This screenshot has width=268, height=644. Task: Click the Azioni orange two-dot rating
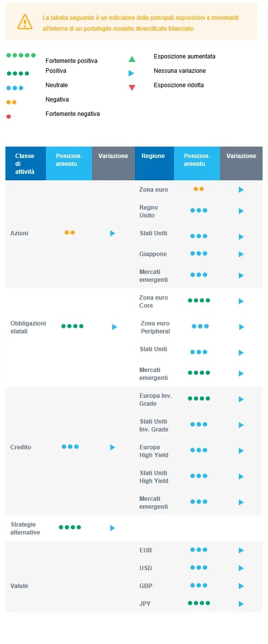coord(70,232)
